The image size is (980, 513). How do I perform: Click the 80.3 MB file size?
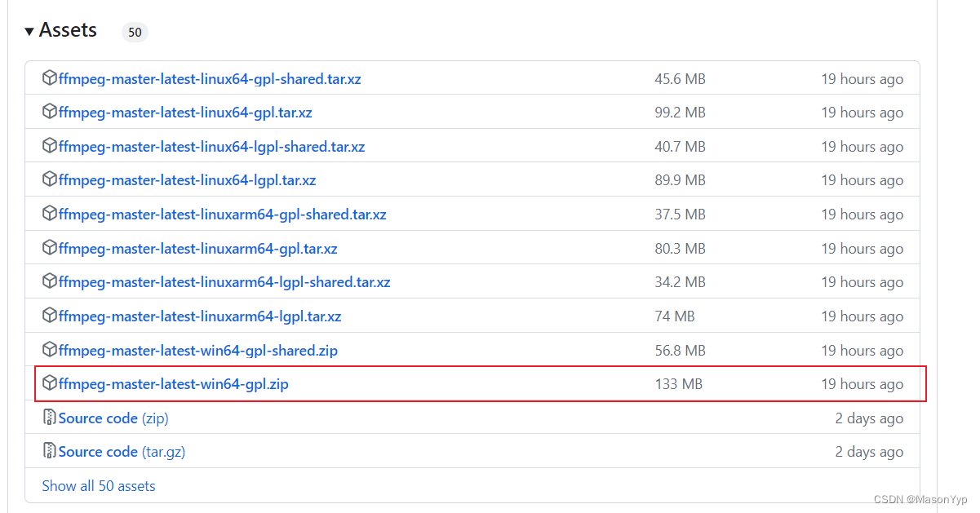coord(680,249)
